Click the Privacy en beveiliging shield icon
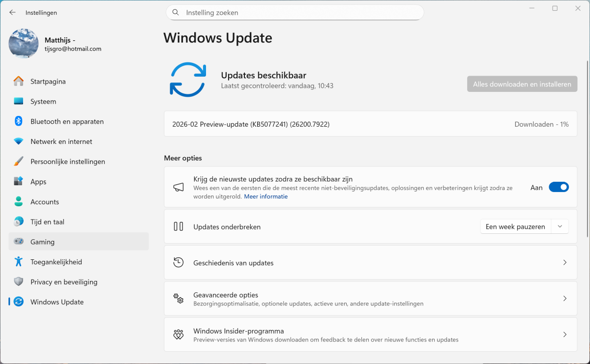 [19, 282]
